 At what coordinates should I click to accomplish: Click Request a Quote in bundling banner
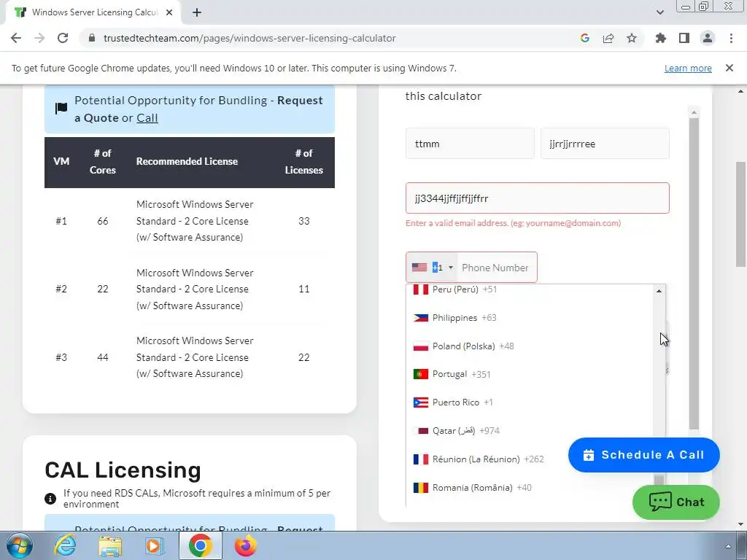click(x=198, y=109)
